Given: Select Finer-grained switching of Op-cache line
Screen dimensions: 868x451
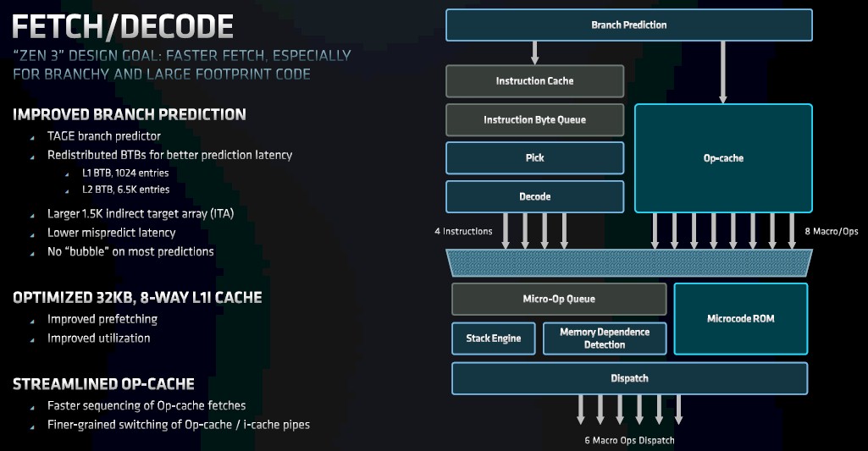Looking at the screenshot, I should point(179,425).
